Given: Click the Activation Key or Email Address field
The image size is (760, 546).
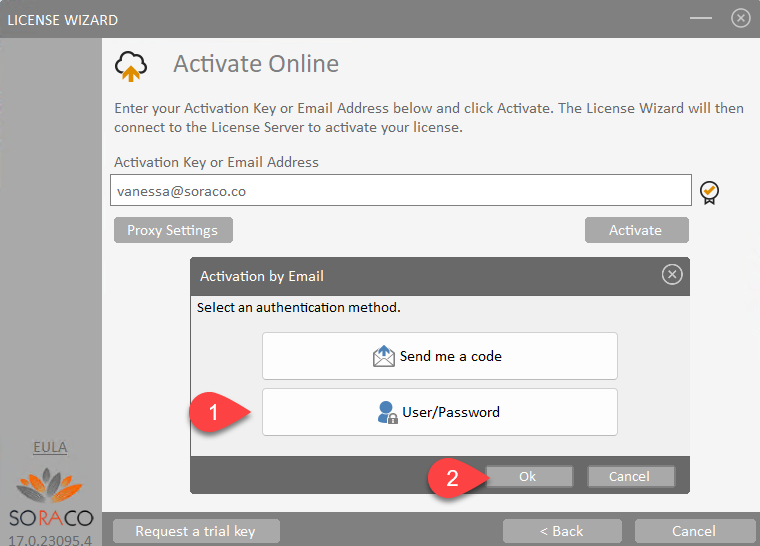Looking at the screenshot, I should pos(400,190).
